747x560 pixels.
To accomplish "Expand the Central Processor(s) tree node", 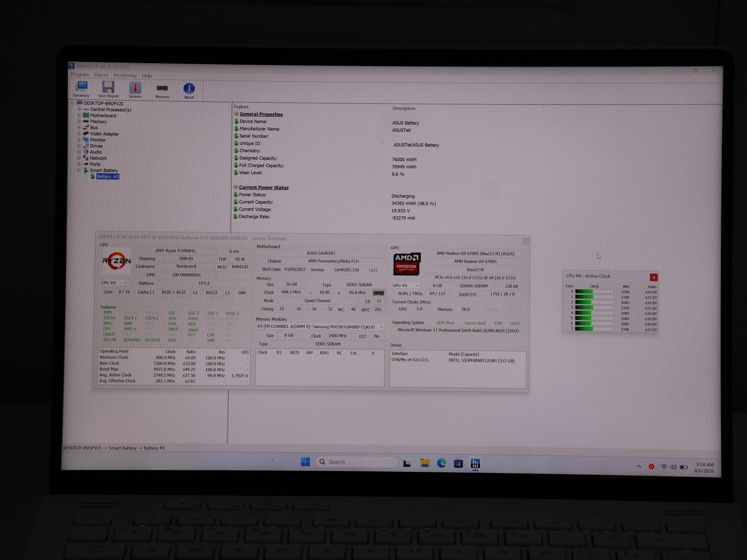I will point(79,109).
